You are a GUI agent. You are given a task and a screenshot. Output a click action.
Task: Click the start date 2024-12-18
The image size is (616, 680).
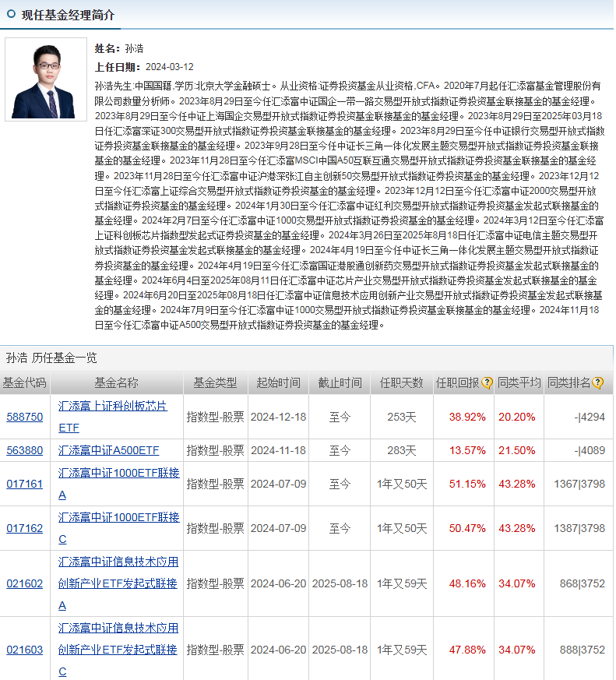coord(278,417)
